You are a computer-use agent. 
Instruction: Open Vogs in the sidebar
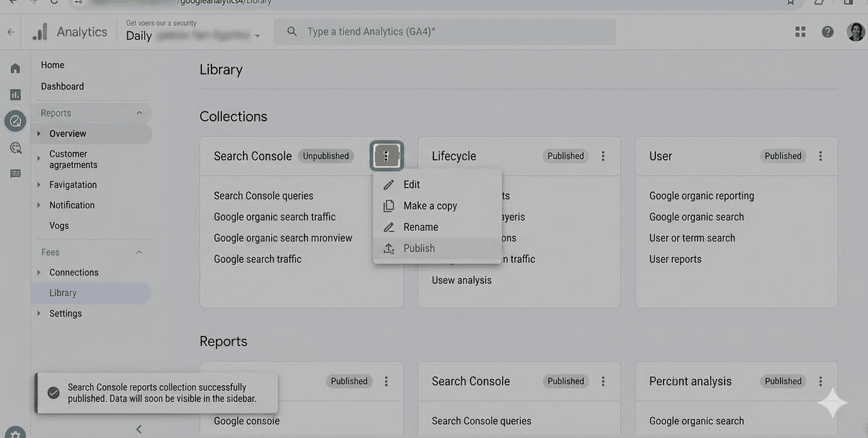coord(59,225)
